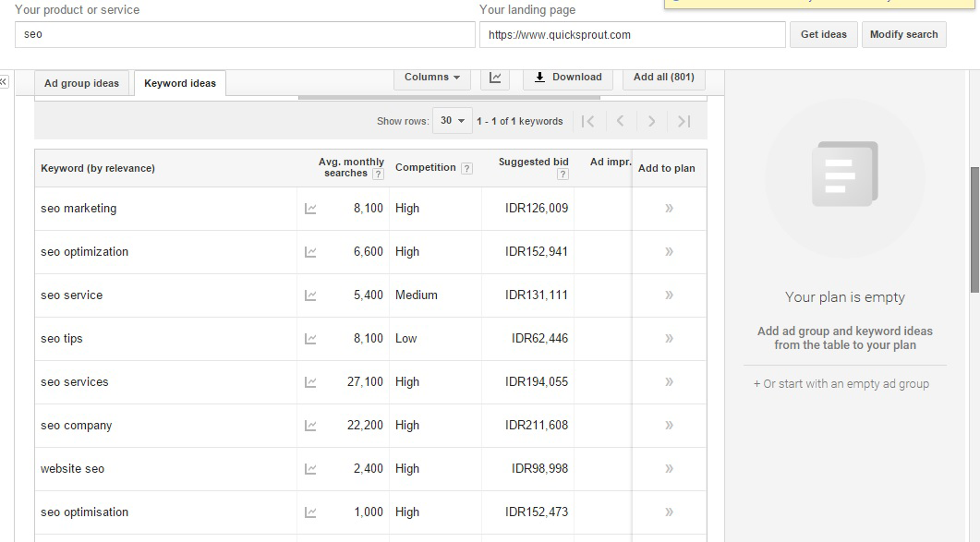Image resolution: width=980 pixels, height=542 pixels.
Task: Click the searches value 6,600
Action: coord(369,252)
